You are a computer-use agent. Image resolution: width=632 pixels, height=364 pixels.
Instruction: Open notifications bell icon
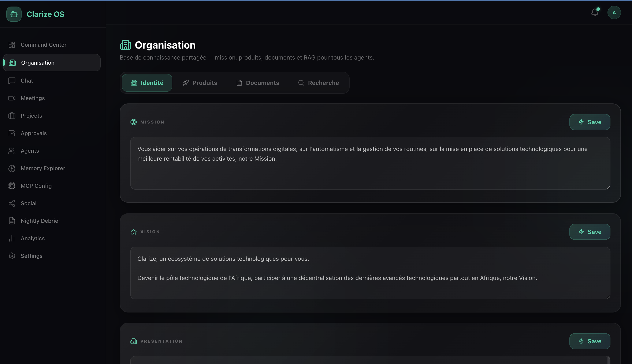[x=594, y=12]
